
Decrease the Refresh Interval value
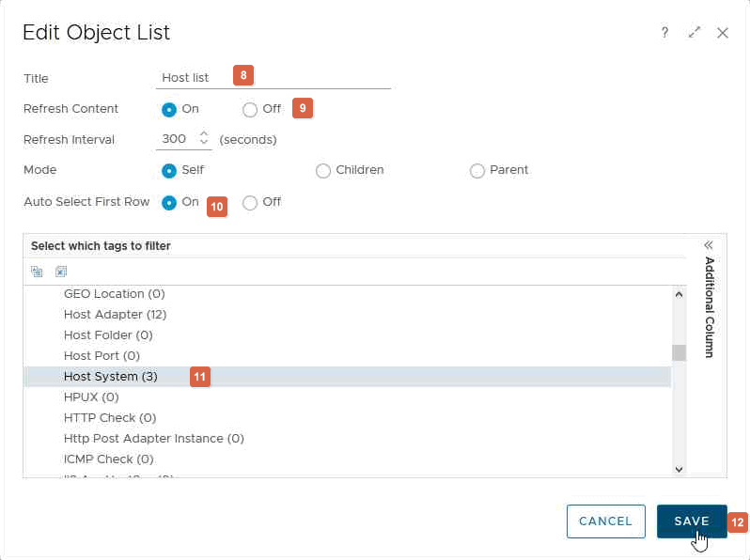pos(204,143)
